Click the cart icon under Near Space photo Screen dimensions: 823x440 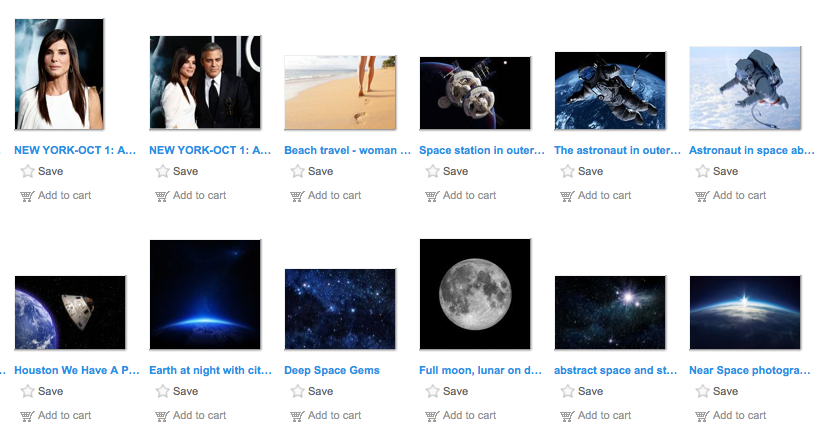(x=702, y=416)
